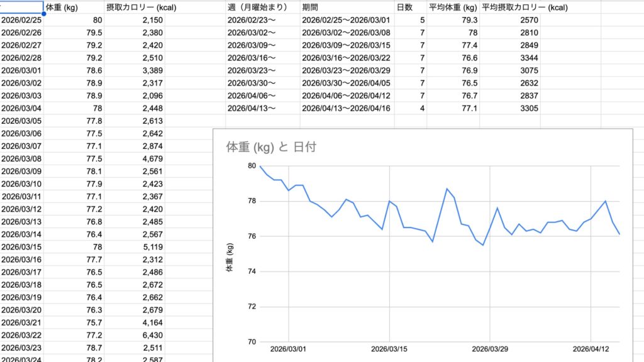Click weight 75.7 for 2026/03/21

[74, 322]
